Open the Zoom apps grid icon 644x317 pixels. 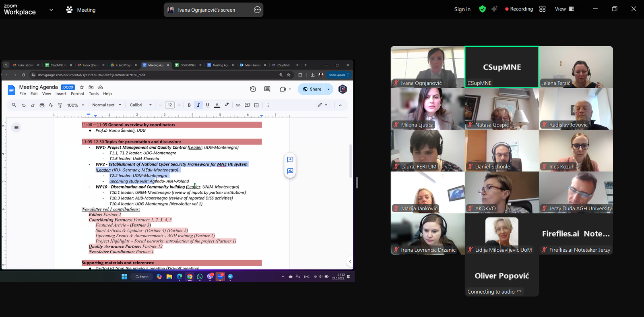[542, 9]
